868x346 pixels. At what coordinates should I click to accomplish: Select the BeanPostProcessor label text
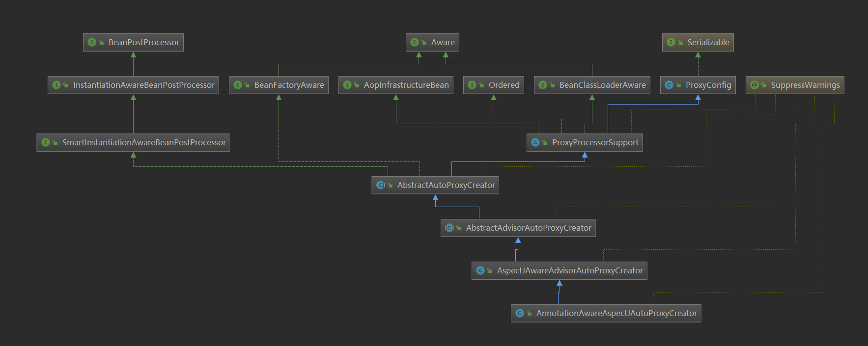click(144, 43)
